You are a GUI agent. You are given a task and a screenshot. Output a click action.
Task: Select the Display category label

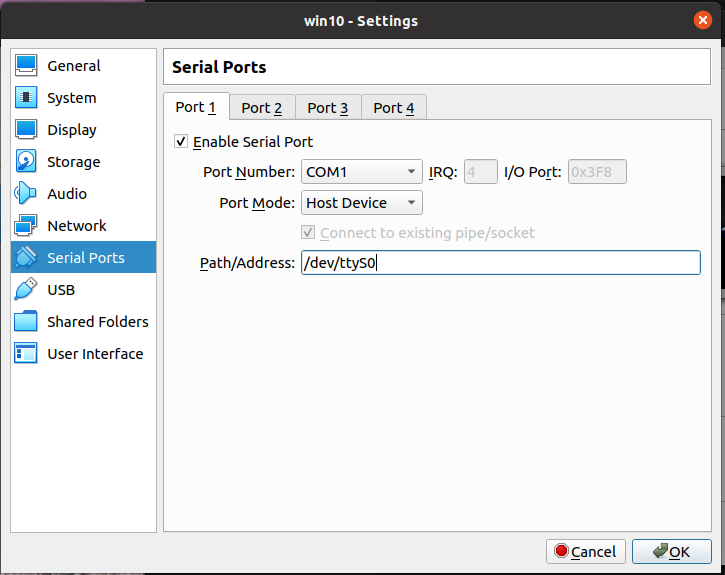click(72, 130)
